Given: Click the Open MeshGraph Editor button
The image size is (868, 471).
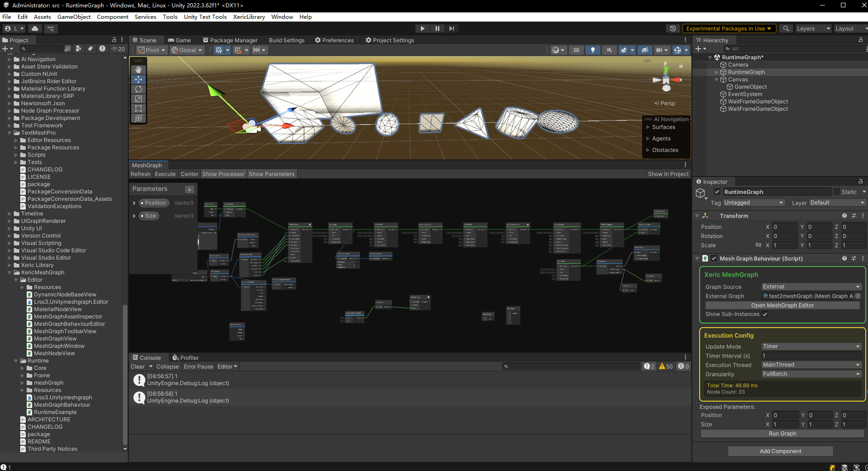Looking at the screenshot, I should (x=782, y=306).
